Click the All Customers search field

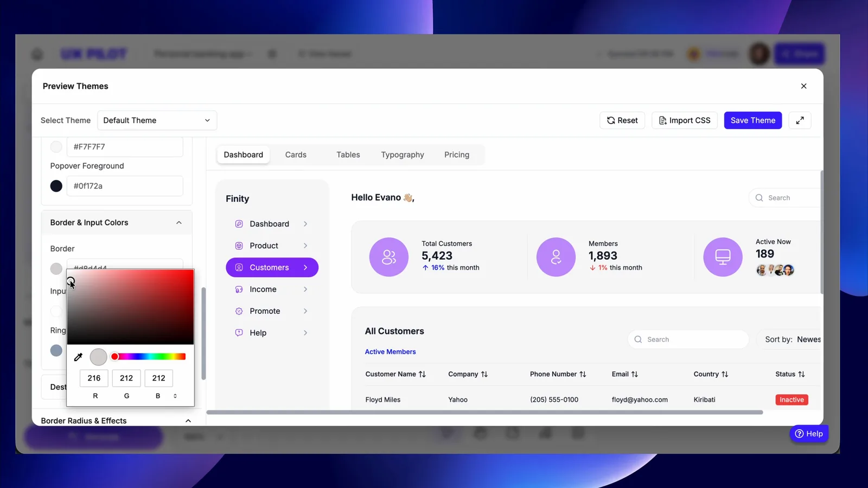tap(688, 339)
